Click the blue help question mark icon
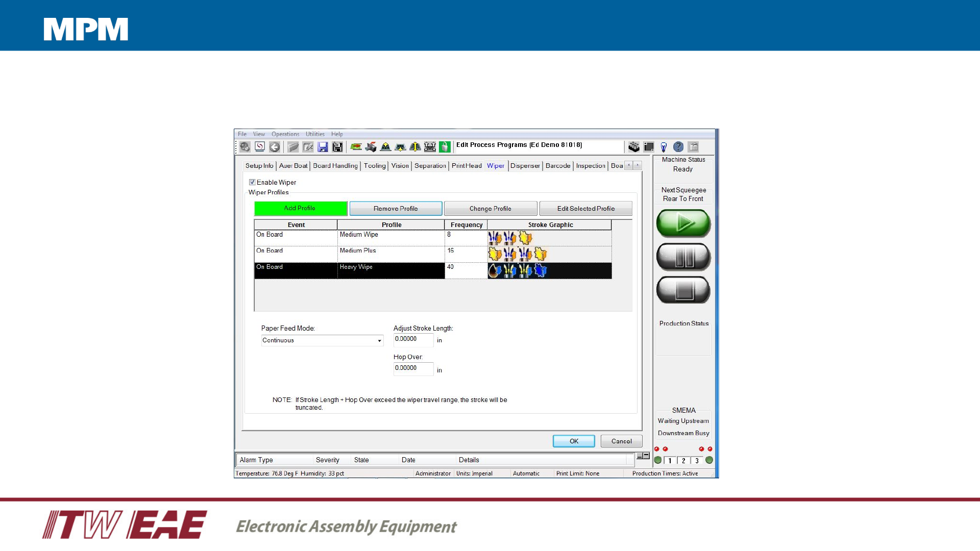 pos(678,147)
